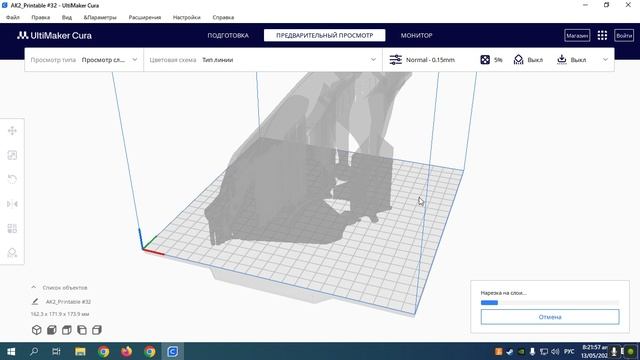This screenshot has width=640, height=360.
Task: Open the Магазин marketplace button
Action: (577, 36)
